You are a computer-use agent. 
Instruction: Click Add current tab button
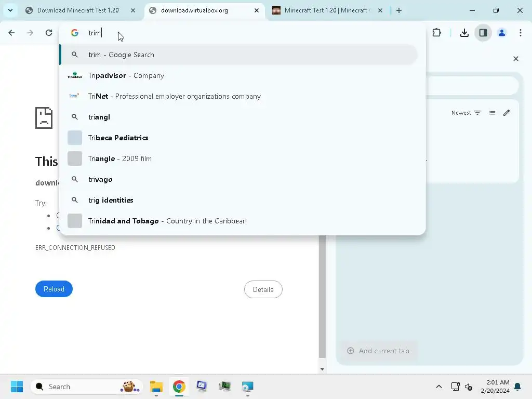(378, 351)
